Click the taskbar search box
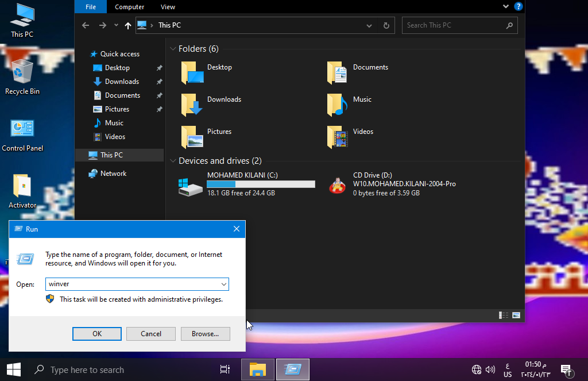This screenshot has height=381, width=588. click(x=120, y=370)
